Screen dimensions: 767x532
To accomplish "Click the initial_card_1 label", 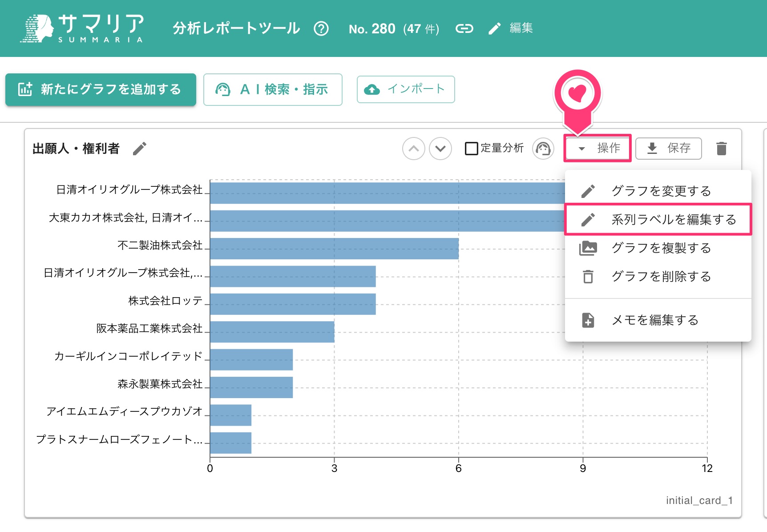I will 699,501.
